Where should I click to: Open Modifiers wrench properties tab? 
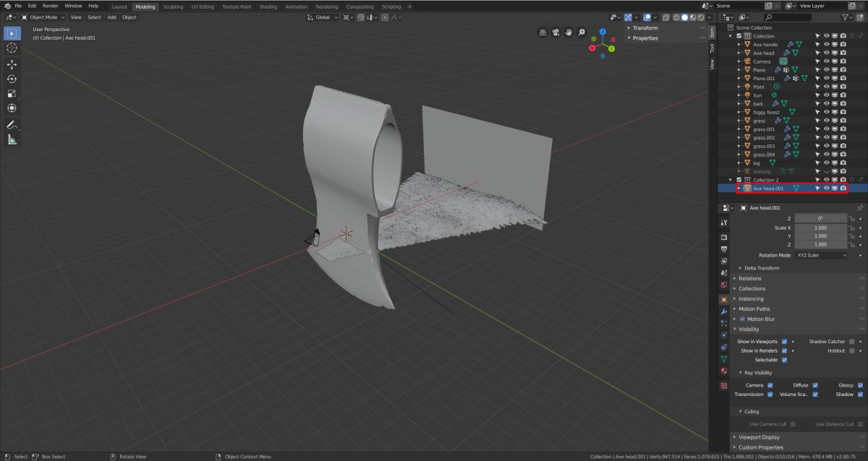pos(723,311)
